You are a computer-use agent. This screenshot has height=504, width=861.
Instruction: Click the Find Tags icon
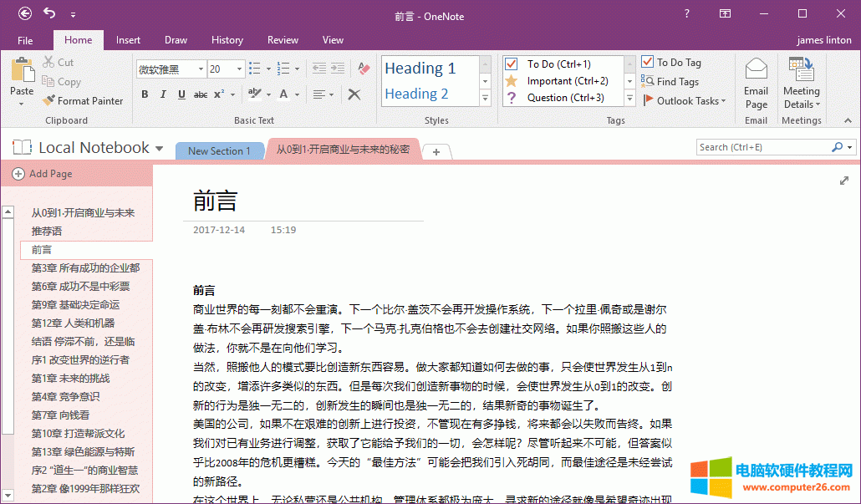point(648,81)
